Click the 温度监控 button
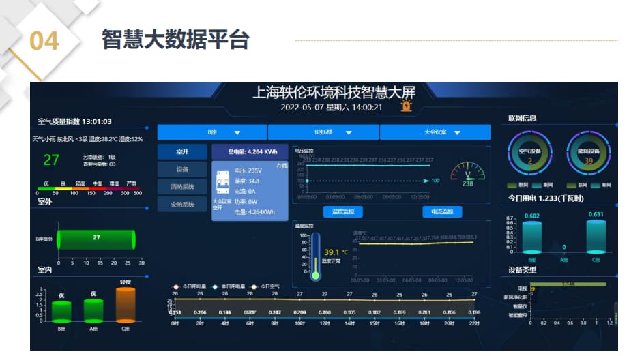The height and width of the screenshot is (356, 644). (343, 211)
